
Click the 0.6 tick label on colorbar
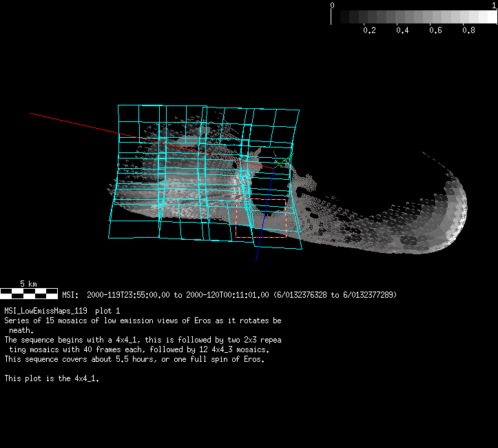click(435, 30)
